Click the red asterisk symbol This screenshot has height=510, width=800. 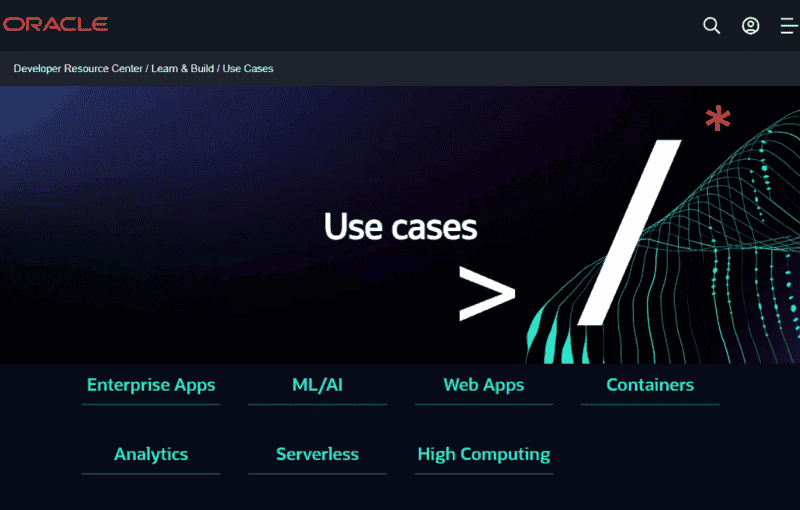pos(717,120)
